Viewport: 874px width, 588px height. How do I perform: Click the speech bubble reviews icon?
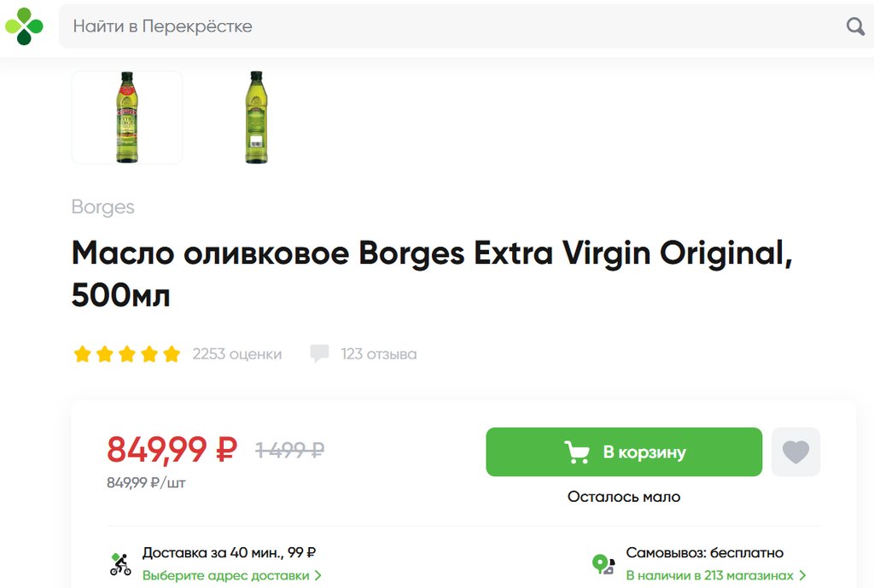coord(319,353)
